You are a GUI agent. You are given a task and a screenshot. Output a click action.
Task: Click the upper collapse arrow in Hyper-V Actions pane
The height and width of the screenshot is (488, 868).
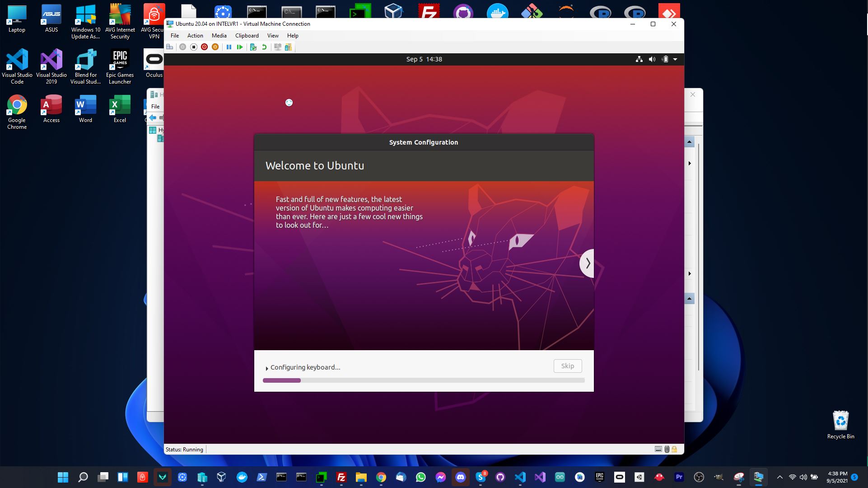(x=689, y=142)
